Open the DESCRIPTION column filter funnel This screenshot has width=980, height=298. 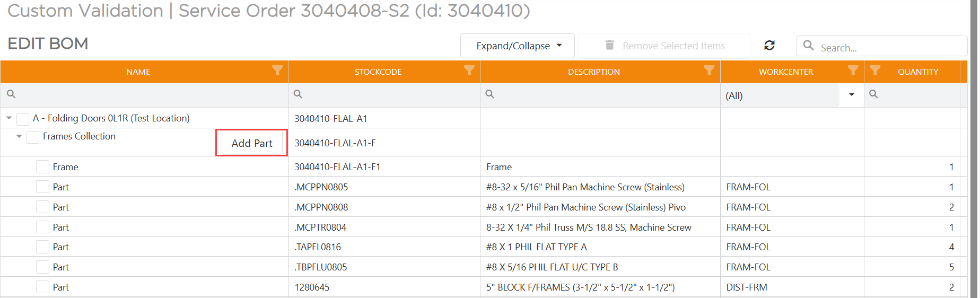tap(709, 71)
